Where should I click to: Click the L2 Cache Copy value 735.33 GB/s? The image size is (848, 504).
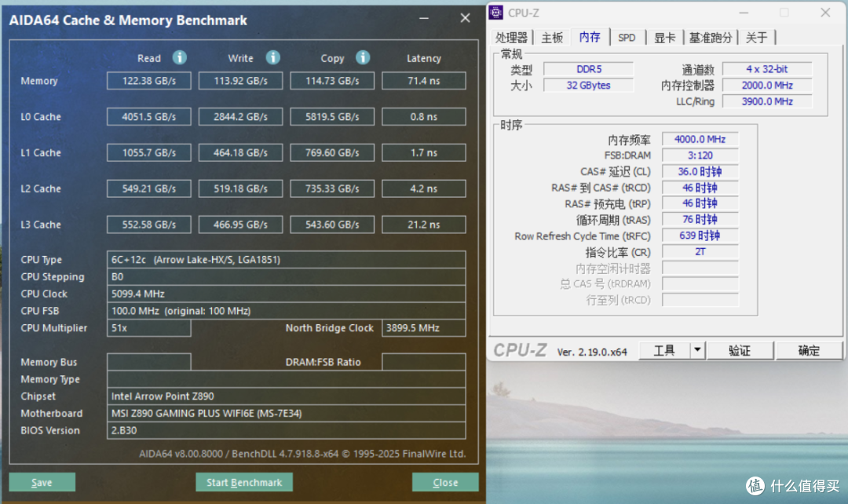click(x=332, y=188)
